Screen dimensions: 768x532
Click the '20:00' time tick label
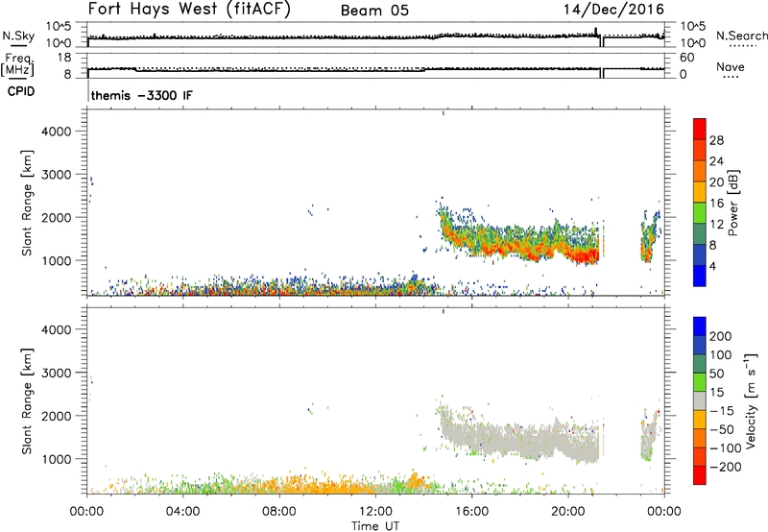pos(568,512)
